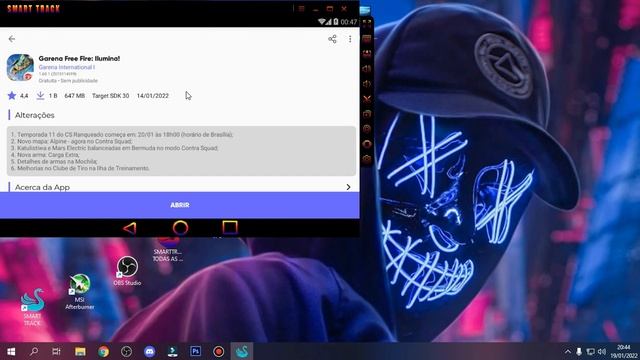
Task: Open File Explorer from the taskbar
Action: (80, 351)
